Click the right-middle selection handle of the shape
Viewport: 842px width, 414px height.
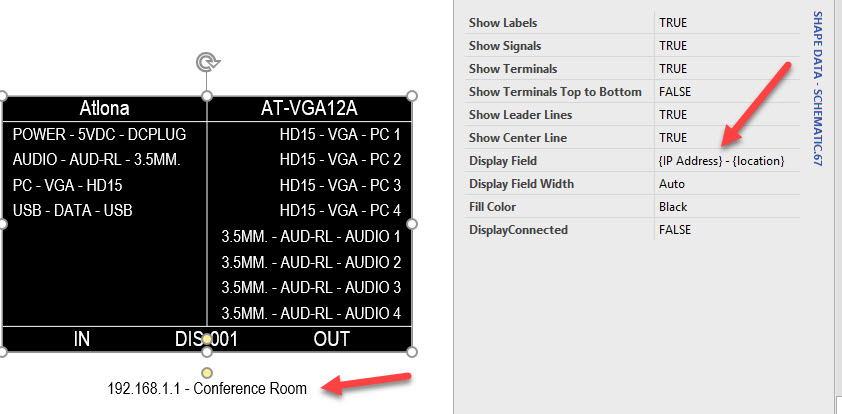412,223
